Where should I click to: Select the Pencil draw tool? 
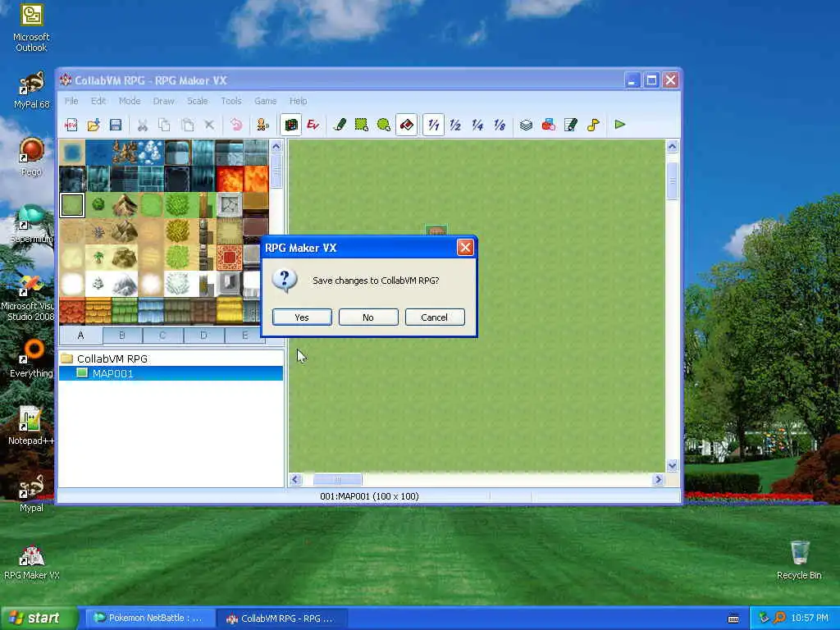(x=339, y=125)
